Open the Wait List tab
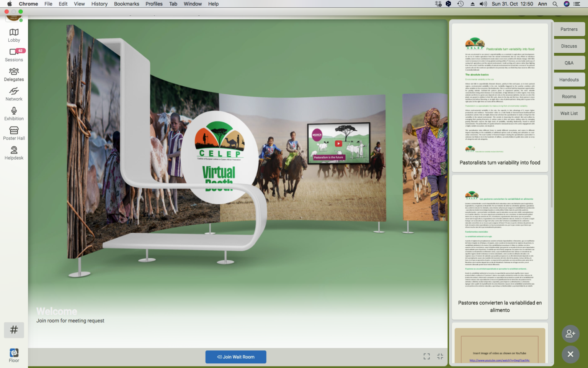588x368 pixels. pyautogui.click(x=569, y=113)
